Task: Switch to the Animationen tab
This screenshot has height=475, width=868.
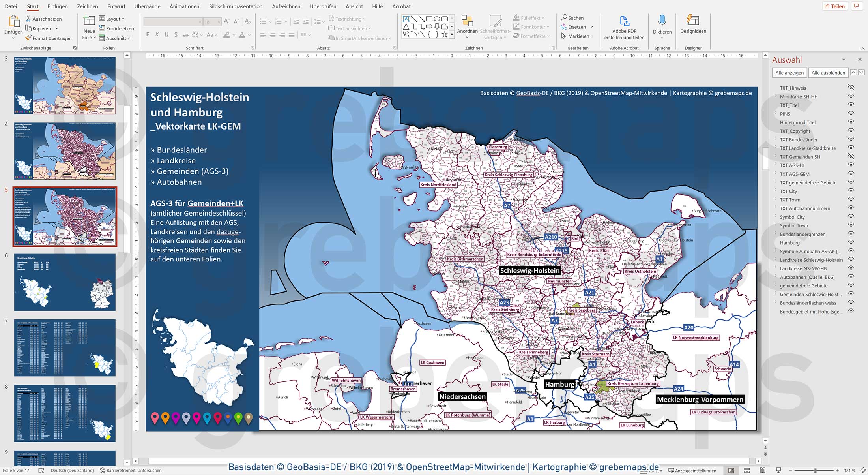Action: tap(184, 6)
